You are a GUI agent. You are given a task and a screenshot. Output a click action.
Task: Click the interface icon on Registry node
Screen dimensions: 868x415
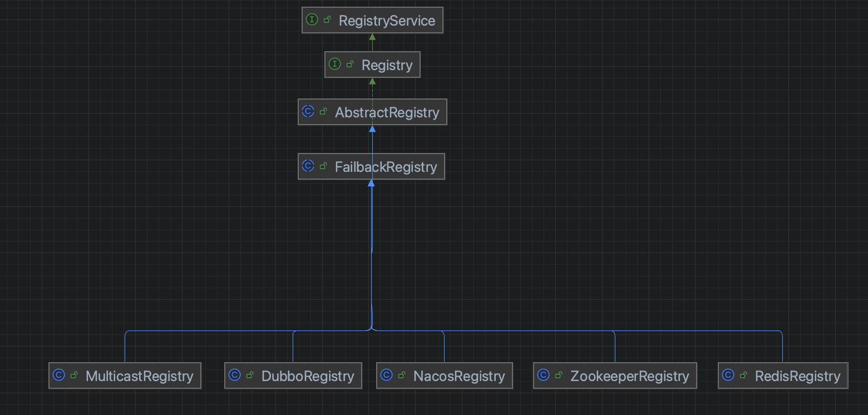pos(335,65)
